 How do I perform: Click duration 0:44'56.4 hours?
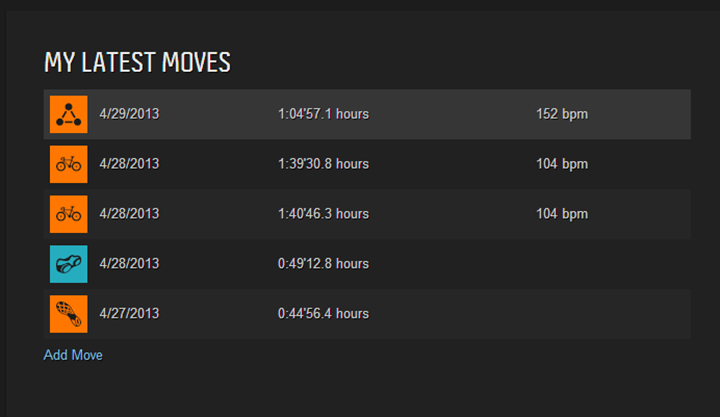coord(323,314)
